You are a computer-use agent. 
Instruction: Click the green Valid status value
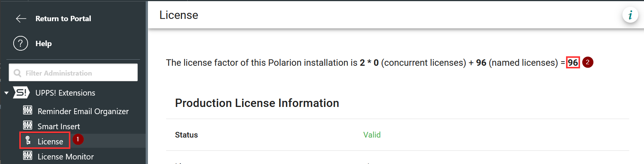tap(372, 135)
